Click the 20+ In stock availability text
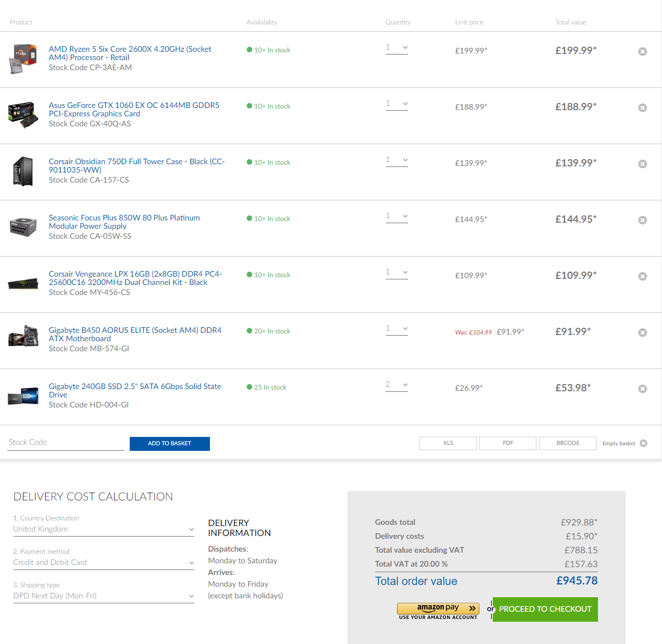This screenshot has width=662, height=644. [x=272, y=331]
